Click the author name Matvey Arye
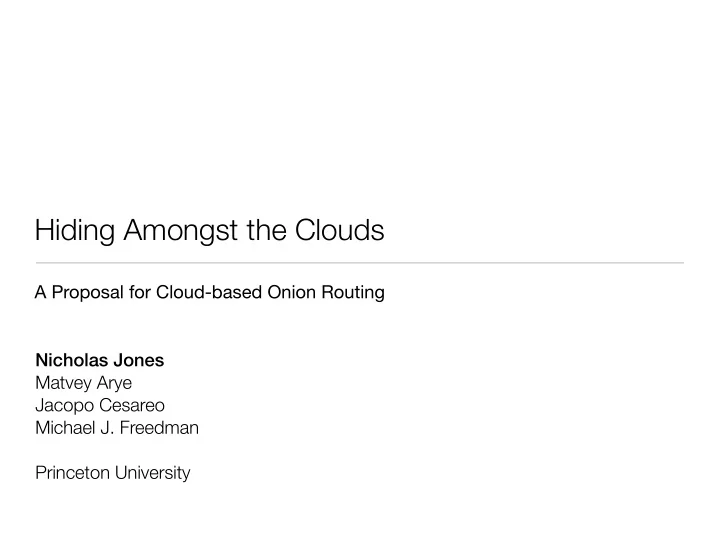720x540 pixels. click(x=84, y=383)
